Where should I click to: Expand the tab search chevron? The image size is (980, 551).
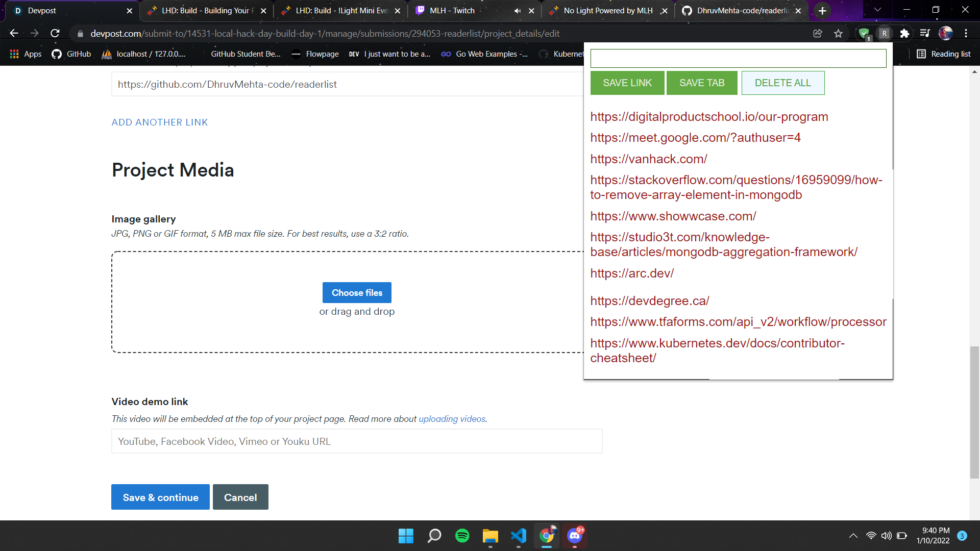tap(877, 10)
